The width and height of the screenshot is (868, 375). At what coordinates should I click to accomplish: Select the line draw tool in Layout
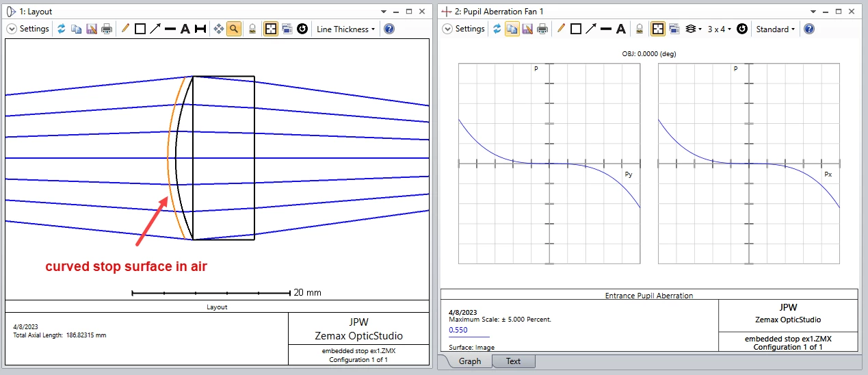point(170,29)
